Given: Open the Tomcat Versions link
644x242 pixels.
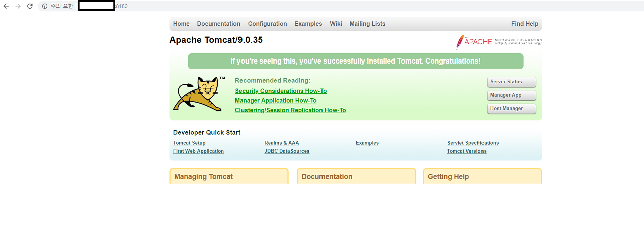Looking at the screenshot, I should (x=467, y=151).
